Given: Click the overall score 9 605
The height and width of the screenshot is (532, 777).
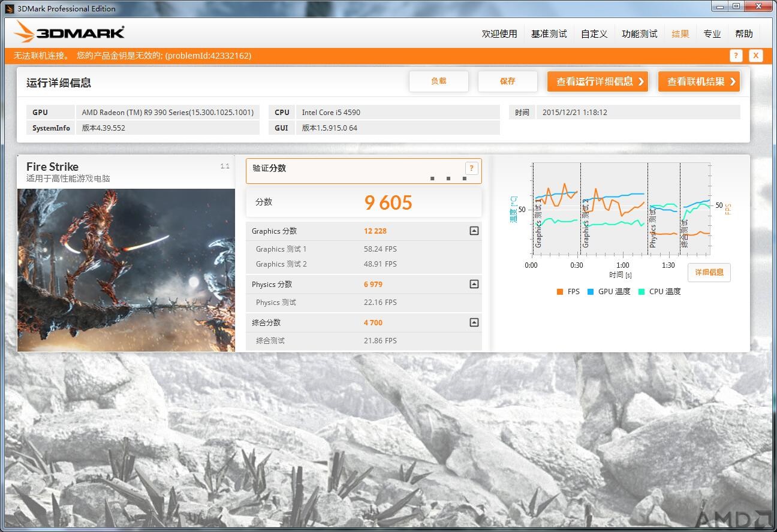Looking at the screenshot, I should [389, 202].
